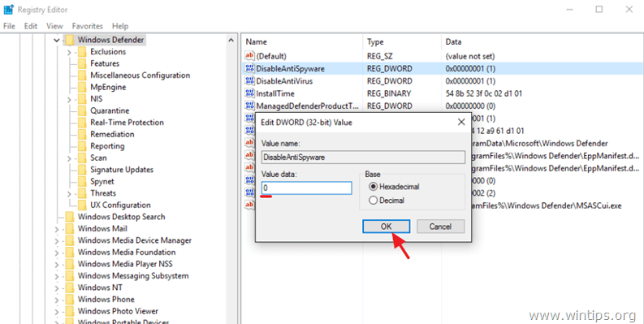The width and height of the screenshot is (644, 324).
Task: Select the Windows NT tree key
Action: coord(100,287)
